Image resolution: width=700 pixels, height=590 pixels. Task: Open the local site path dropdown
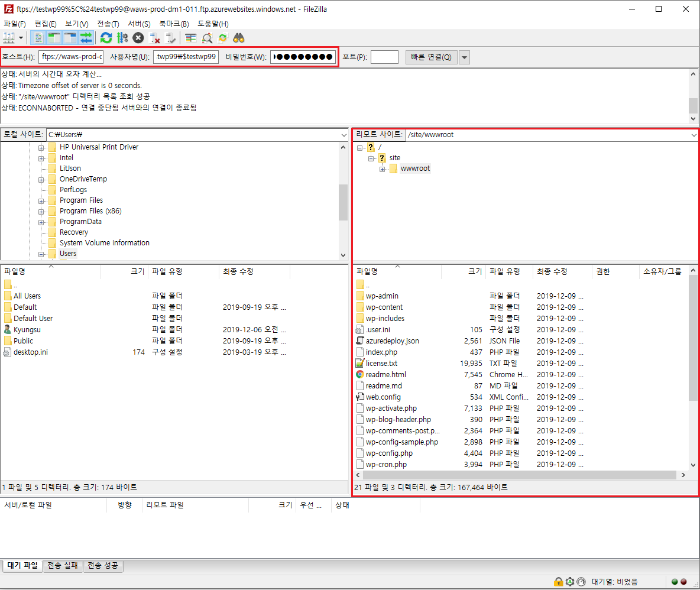[x=343, y=135]
